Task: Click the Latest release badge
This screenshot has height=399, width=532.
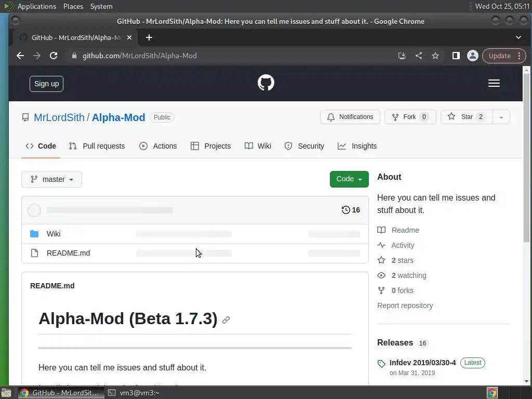Action: (473, 363)
